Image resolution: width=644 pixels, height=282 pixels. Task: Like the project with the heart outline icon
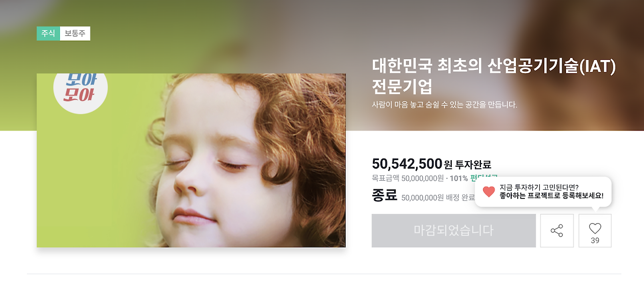pos(595,231)
